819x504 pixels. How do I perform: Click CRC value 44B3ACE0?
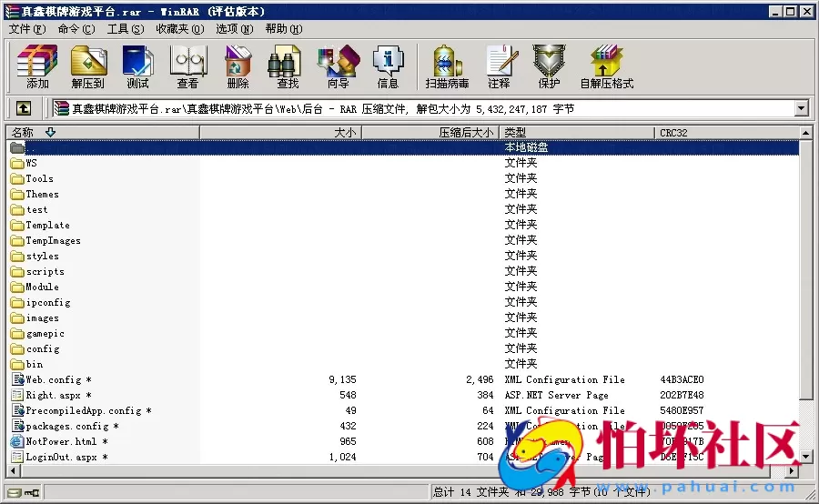[x=682, y=379]
